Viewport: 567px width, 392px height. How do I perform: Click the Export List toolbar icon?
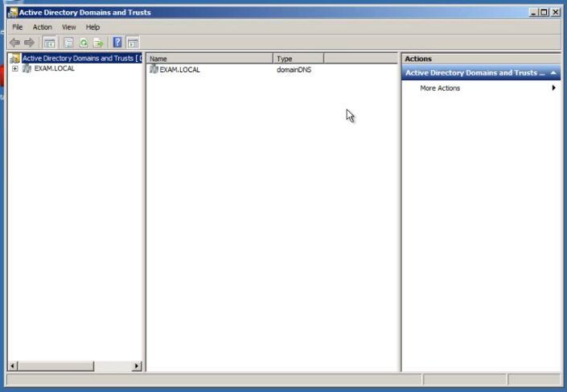(x=98, y=43)
